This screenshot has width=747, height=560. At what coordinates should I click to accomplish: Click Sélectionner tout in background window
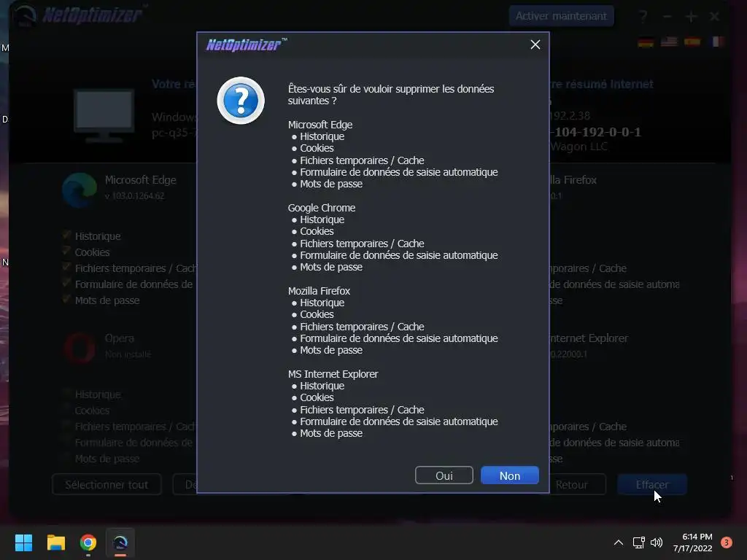107,484
